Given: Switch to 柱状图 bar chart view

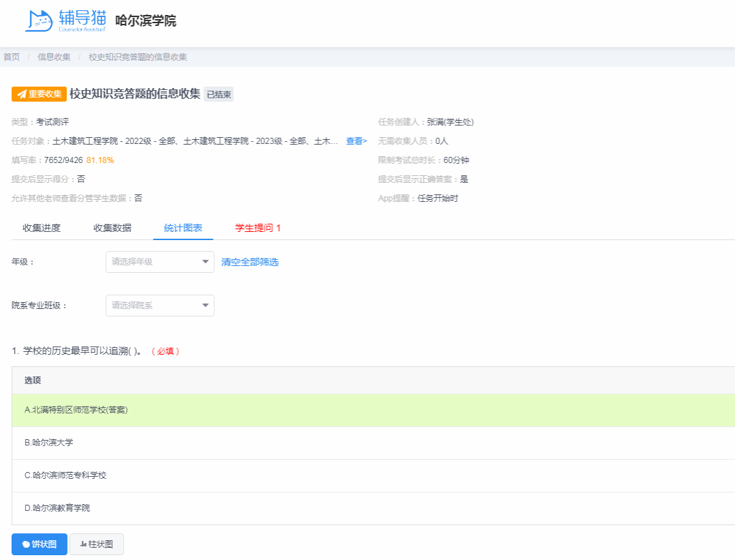Looking at the screenshot, I should pyautogui.click(x=97, y=544).
